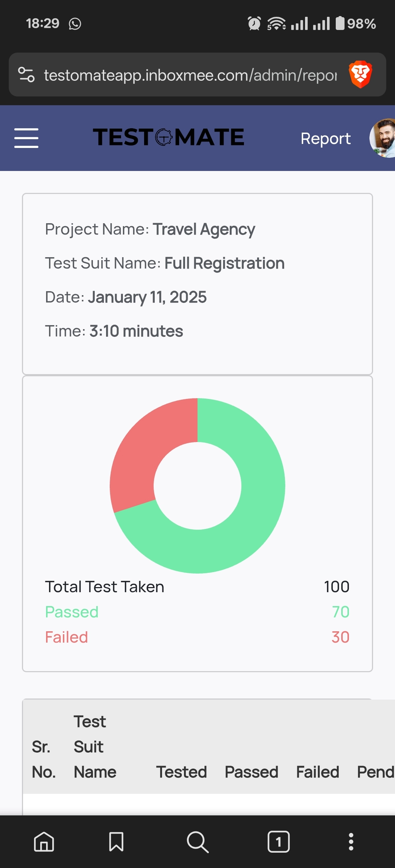Open site settings icon in address bar
This screenshot has width=395, height=868.
coord(26,75)
